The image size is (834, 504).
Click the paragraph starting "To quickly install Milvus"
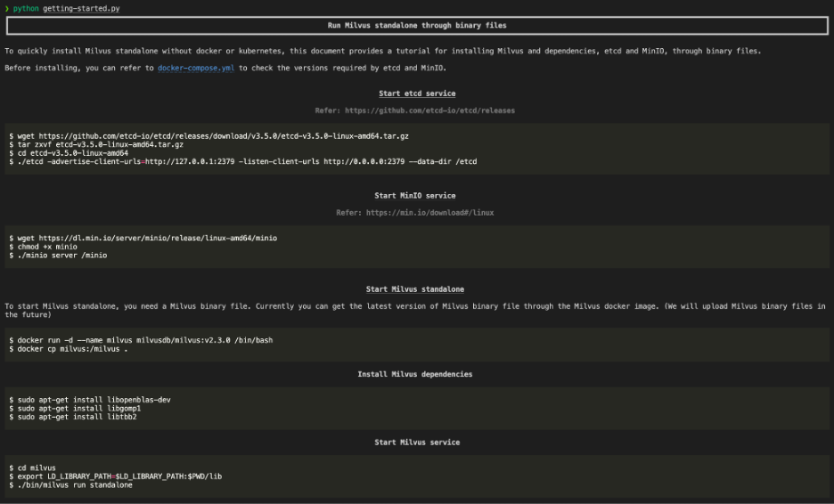click(x=383, y=51)
